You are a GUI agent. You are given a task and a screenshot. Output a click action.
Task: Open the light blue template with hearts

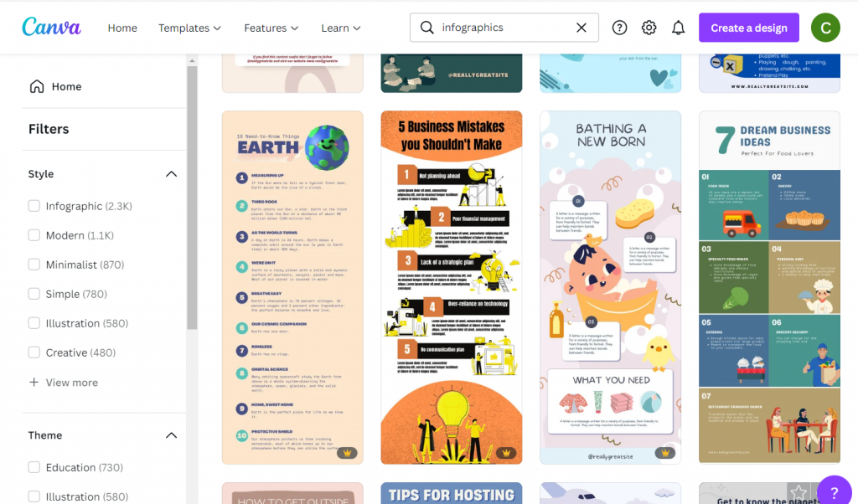click(610, 73)
